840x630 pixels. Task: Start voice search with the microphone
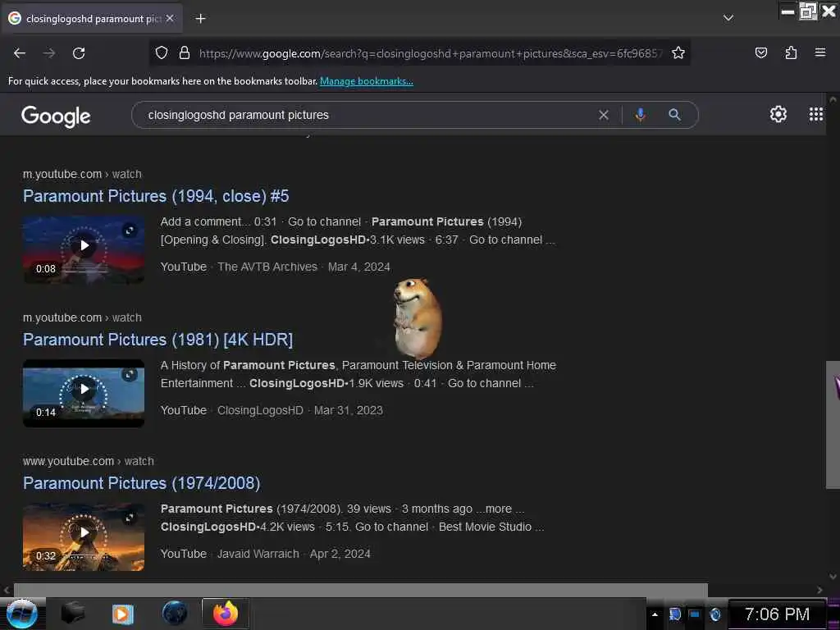click(640, 115)
